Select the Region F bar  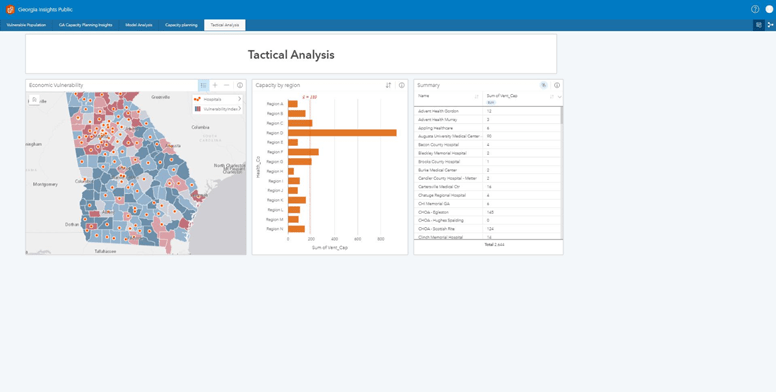click(303, 152)
